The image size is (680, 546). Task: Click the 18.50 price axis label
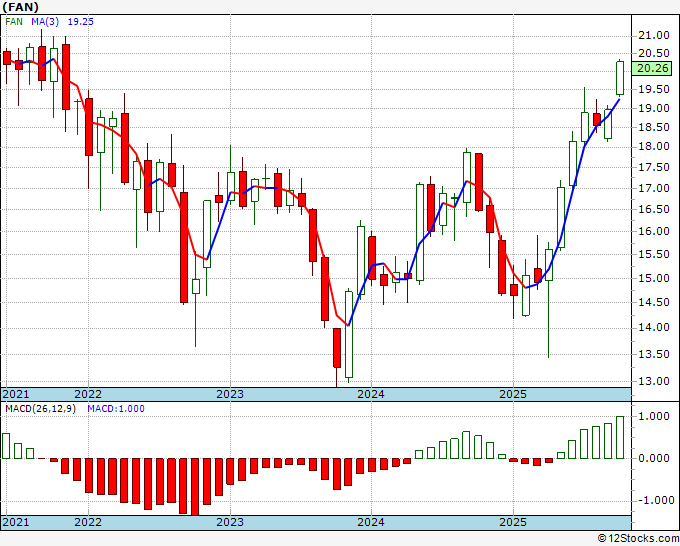coord(654,127)
